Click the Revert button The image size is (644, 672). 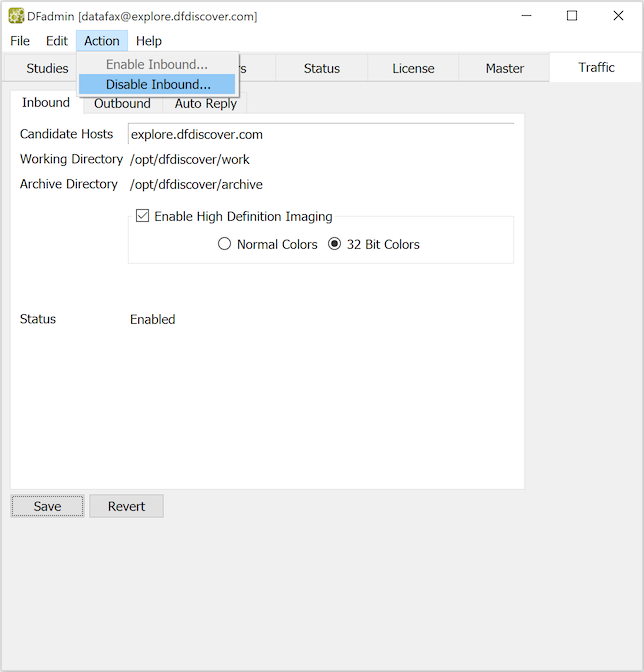[126, 506]
